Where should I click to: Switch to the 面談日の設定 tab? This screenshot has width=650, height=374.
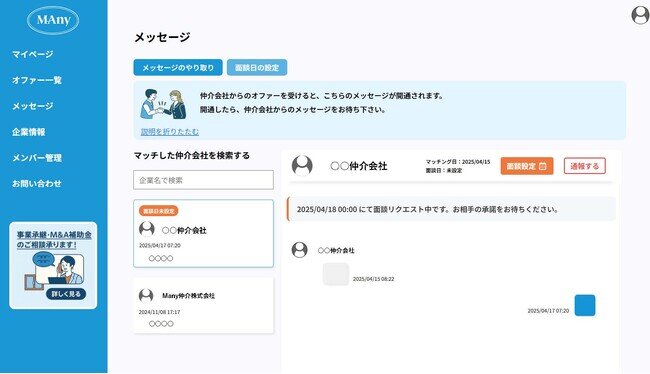tap(257, 68)
